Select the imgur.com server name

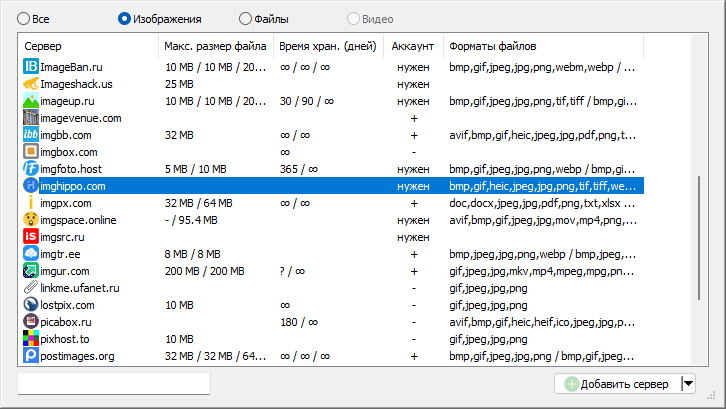click(x=65, y=271)
